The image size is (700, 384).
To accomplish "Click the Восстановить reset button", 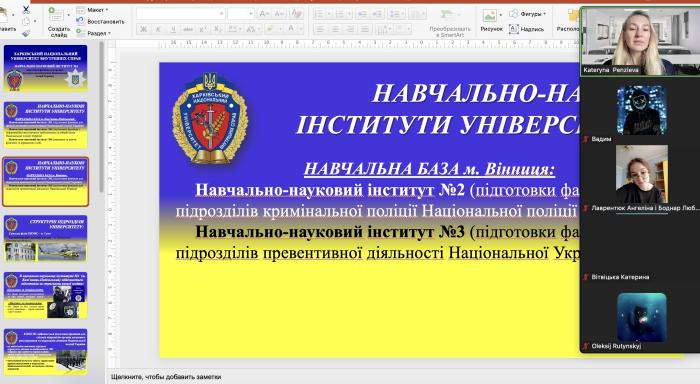I will (x=100, y=21).
